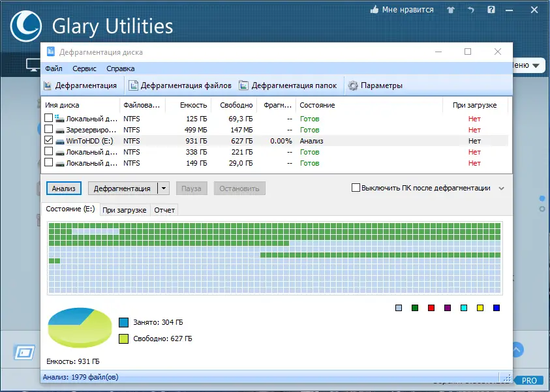Image resolution: width=550 pixels, height=392 pixels.
Task: Click the Windows system drive icon, 125 ГБ row
Action: (59, 119)
